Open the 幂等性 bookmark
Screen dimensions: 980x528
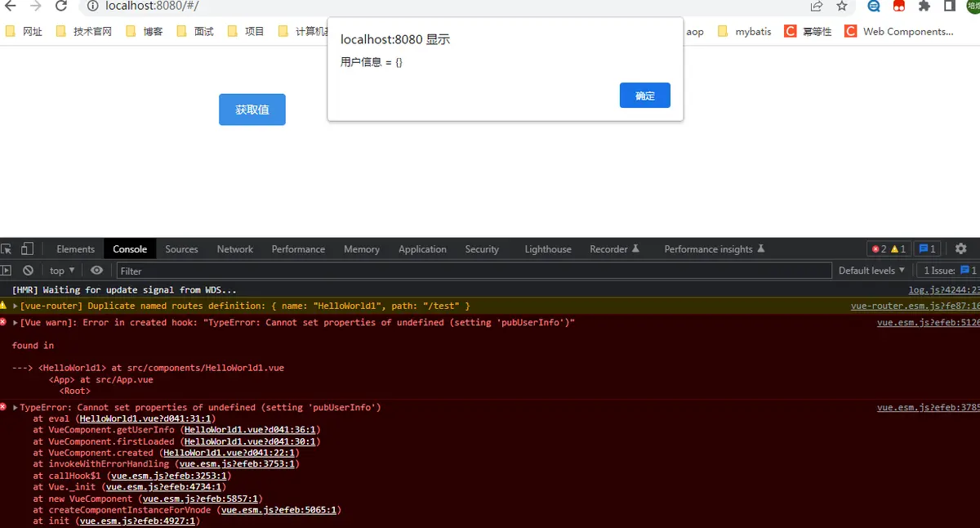[808, 32]
